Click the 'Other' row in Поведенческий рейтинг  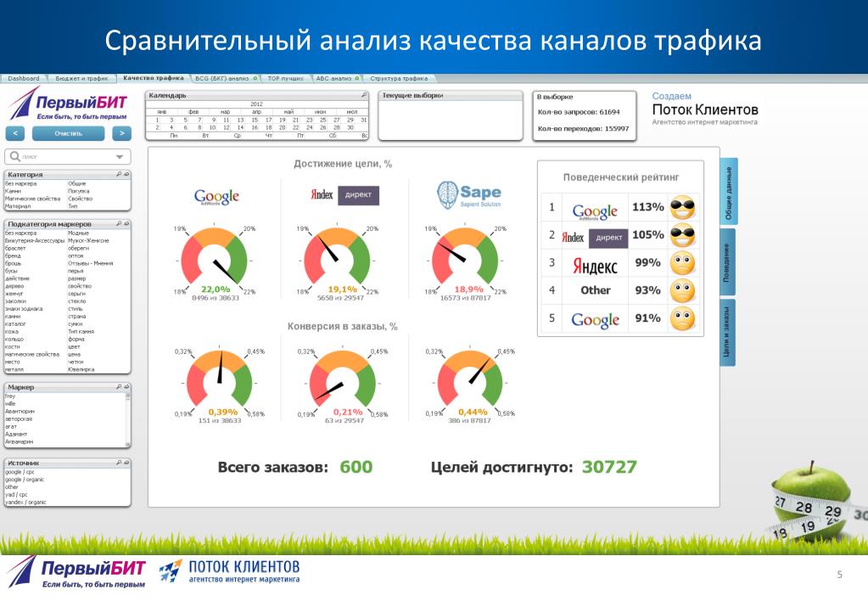[621, 291]
